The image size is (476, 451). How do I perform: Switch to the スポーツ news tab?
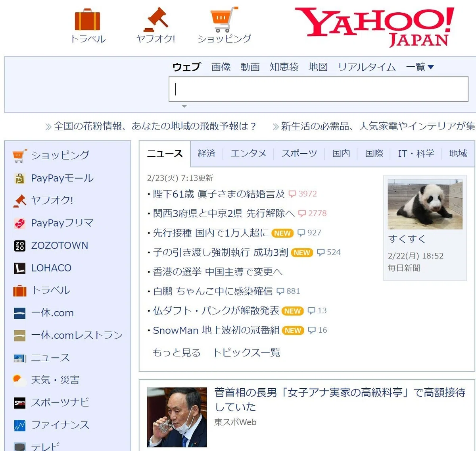pos(299,154)
